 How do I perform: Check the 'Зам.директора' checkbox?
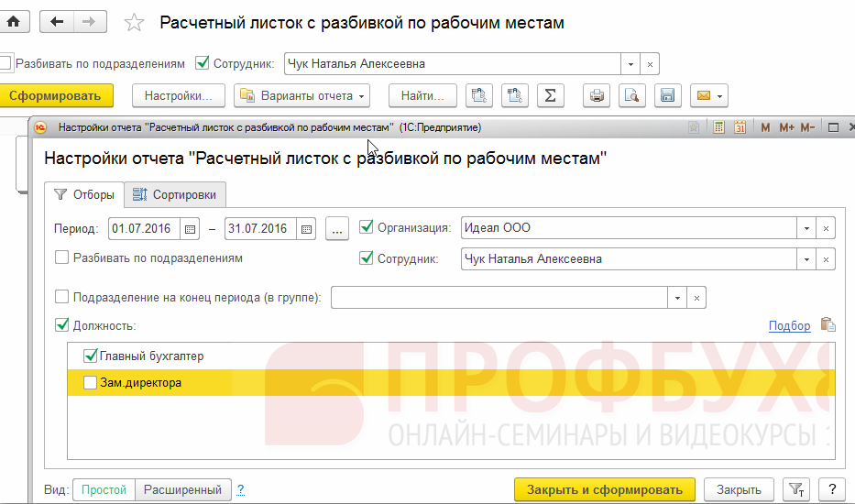(90, 383)
